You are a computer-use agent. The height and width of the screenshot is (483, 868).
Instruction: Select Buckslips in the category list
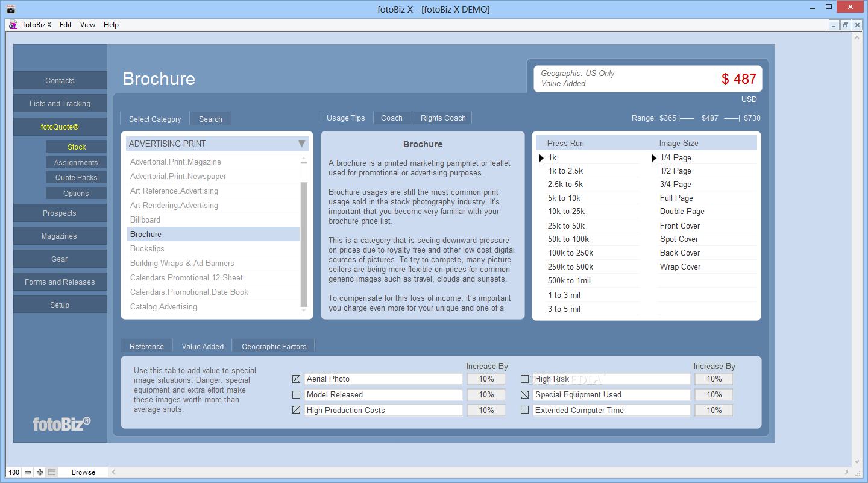[213, 249]
